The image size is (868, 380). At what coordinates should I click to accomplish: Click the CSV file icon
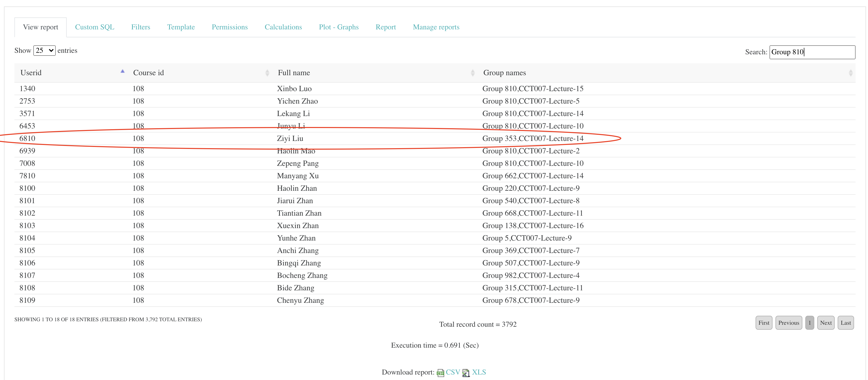pyautogui.click(x=440, y=373)
